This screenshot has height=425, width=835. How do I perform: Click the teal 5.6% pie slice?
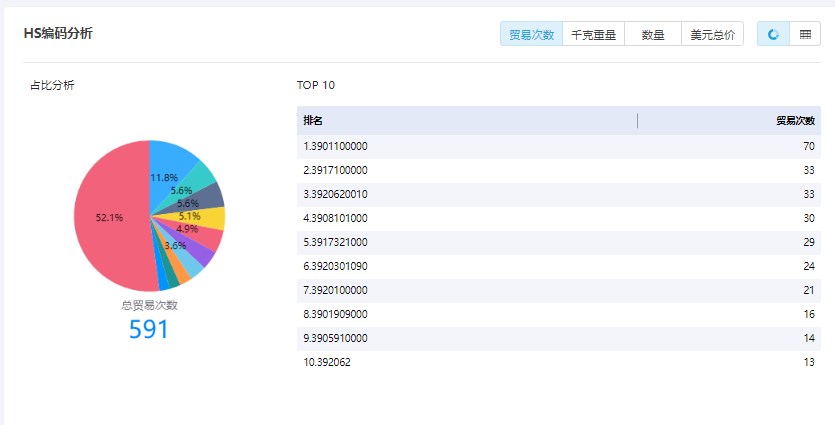pyautogui.click(x=196, y=183)
